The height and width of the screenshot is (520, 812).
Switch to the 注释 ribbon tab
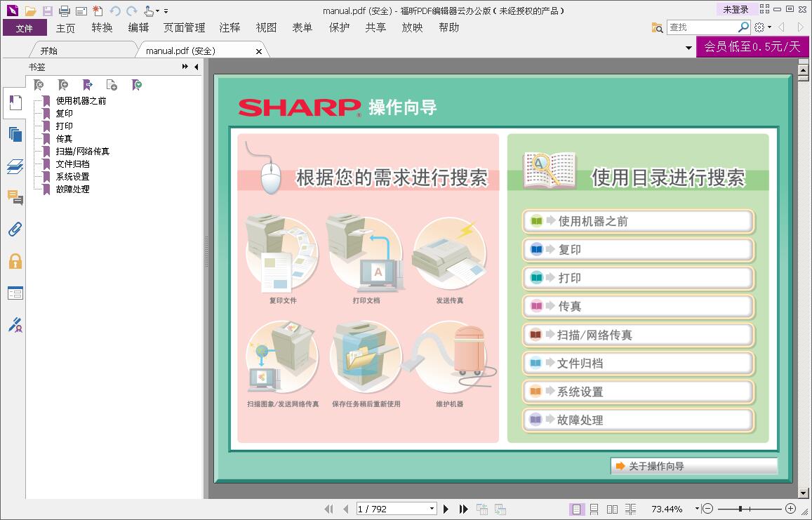tap(230, 28)
